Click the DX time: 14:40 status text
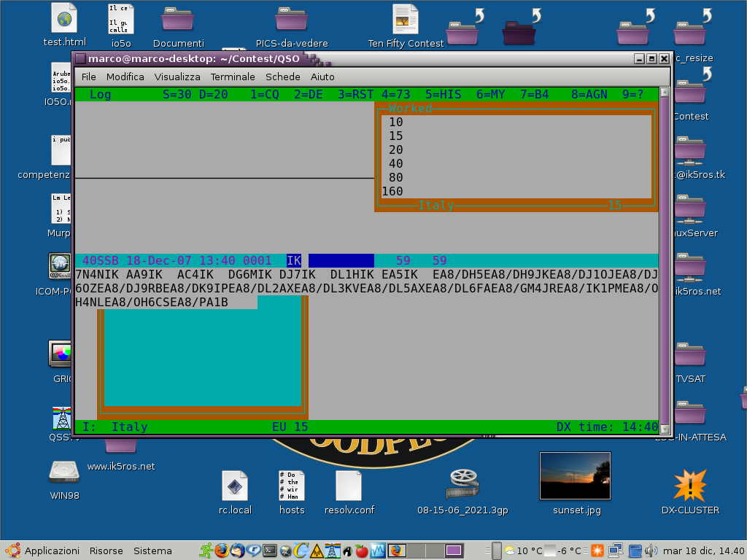 tap(607, 427)
